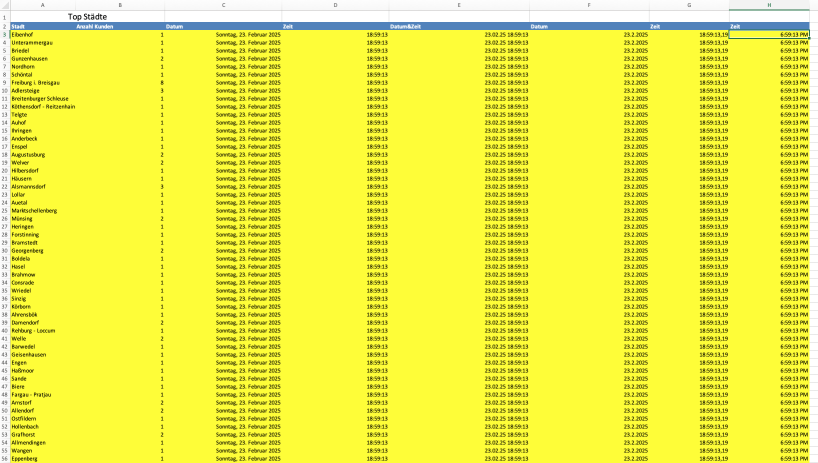Select the 'Anzahl Kunden' header cell

pyautogui.click(x=96, y=26)
